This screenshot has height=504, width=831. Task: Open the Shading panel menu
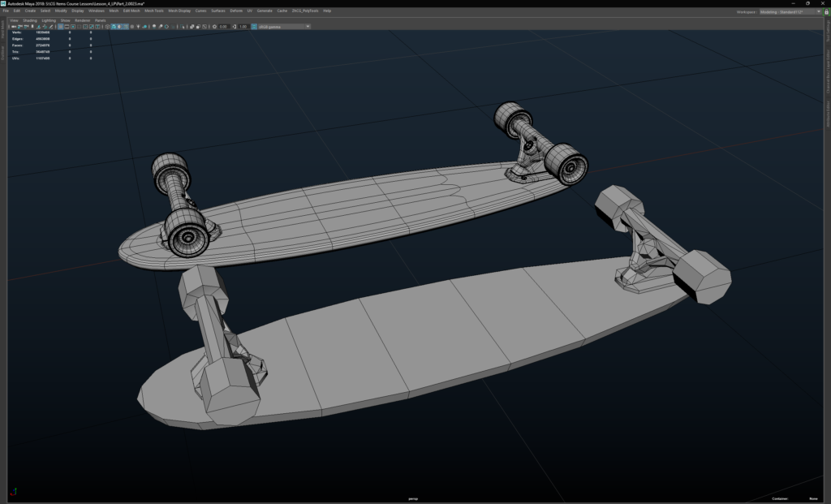pos(29,20)
